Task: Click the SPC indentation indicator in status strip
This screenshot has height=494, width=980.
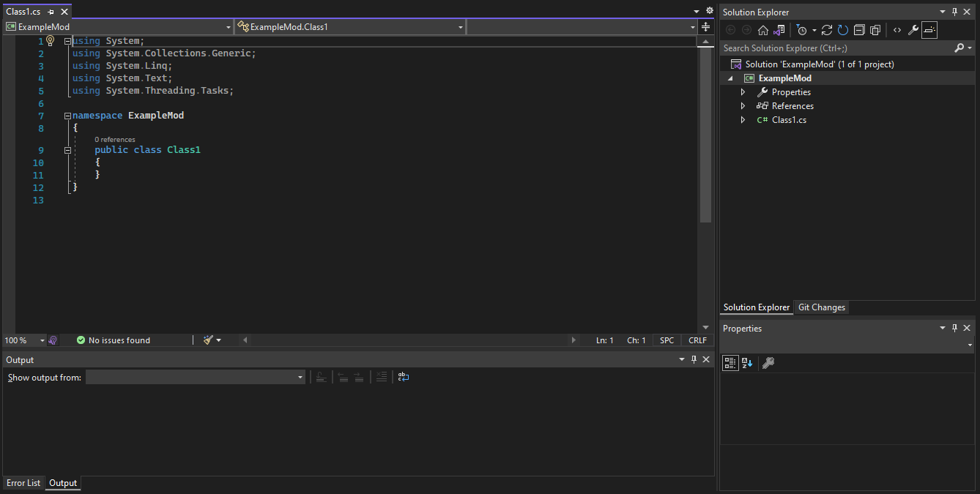Action: (x=667, y=340)
